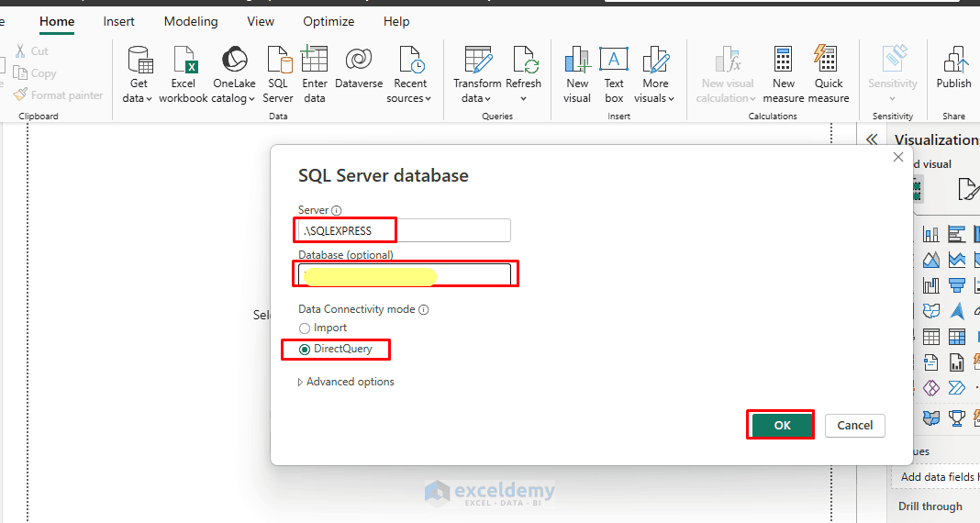This screenshot has width=980, height=523.
Task: Click the Transform data icon
Action: (x=478, y=60)
